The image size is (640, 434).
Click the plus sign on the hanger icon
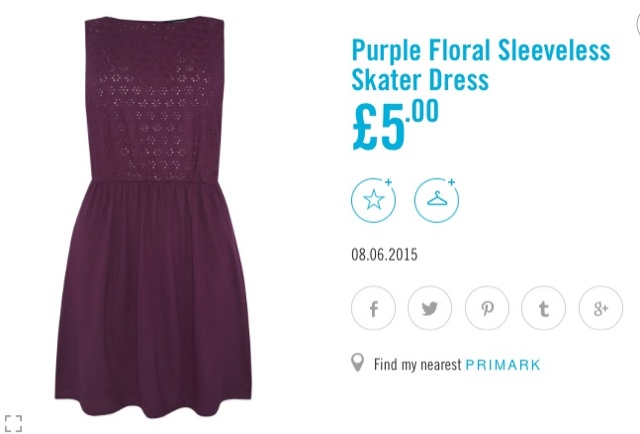[451, 182]
